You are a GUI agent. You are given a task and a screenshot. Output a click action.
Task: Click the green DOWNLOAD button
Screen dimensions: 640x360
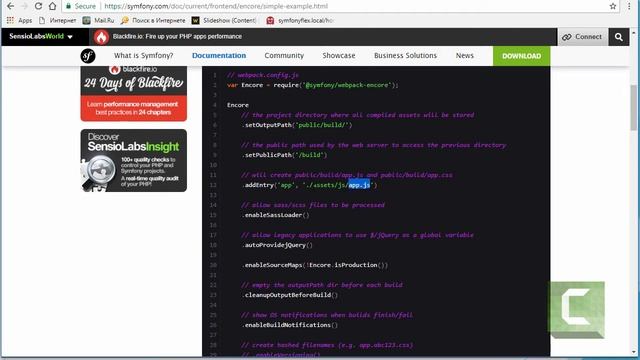[x=521, y=56]
